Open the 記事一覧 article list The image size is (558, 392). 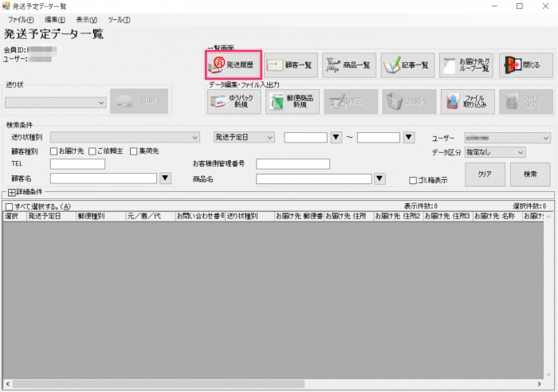point(407,65)
